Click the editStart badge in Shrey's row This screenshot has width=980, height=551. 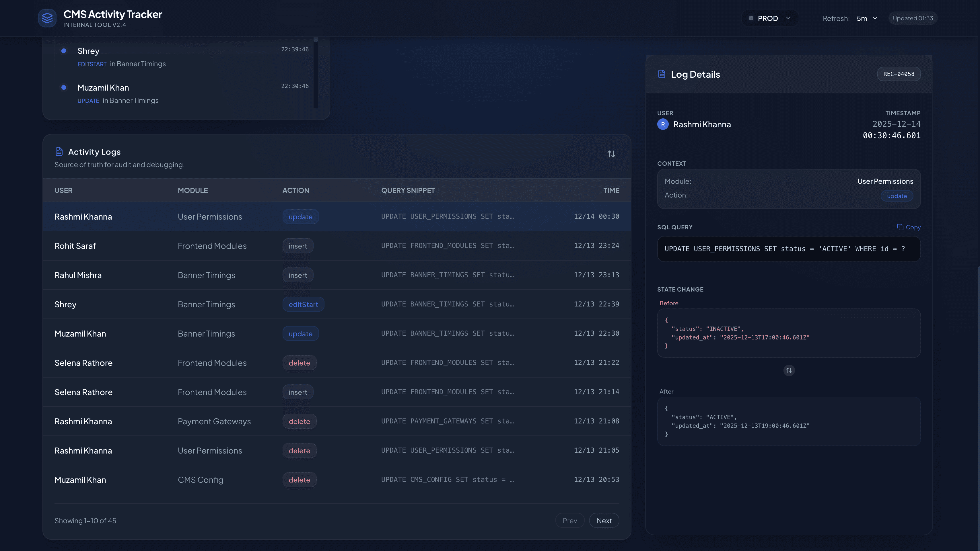303,304
